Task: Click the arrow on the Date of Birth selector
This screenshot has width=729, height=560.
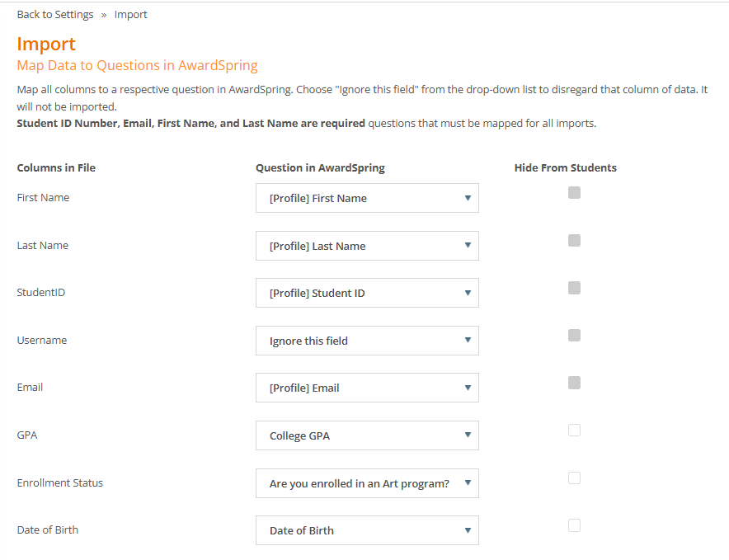Action: (468, 530)
